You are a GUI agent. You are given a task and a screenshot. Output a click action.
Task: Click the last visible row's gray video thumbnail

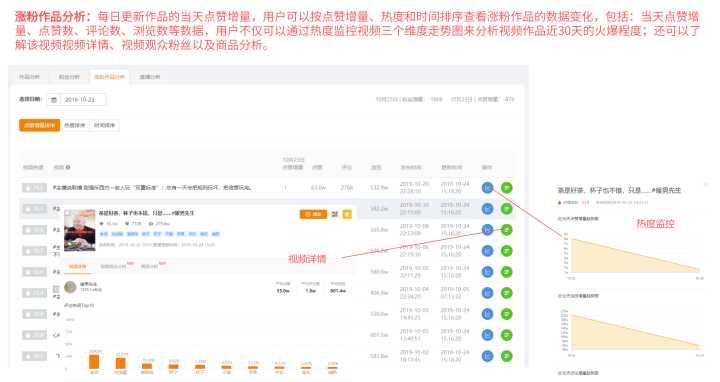[x=34, y=356]
